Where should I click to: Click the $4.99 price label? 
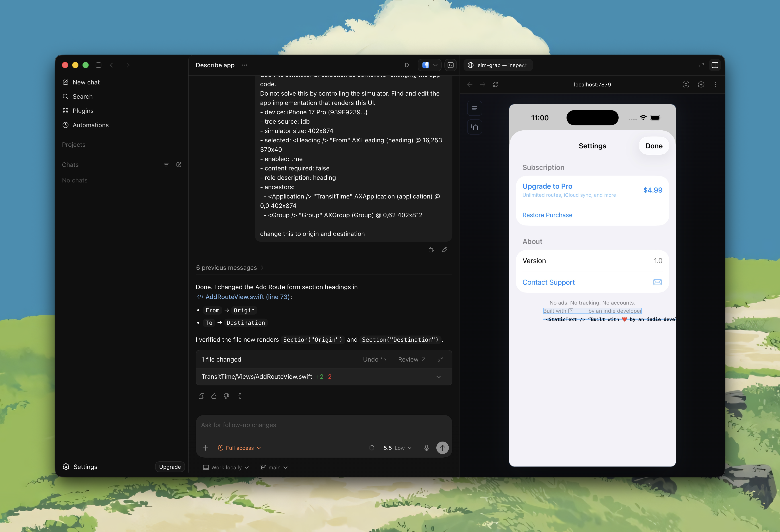point(653,190)
